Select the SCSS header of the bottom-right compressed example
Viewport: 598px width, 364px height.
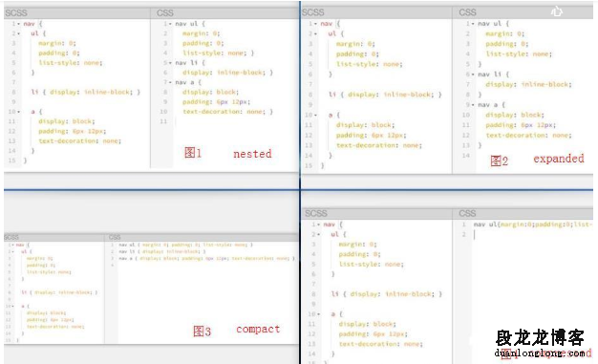[x=316, y=213]
